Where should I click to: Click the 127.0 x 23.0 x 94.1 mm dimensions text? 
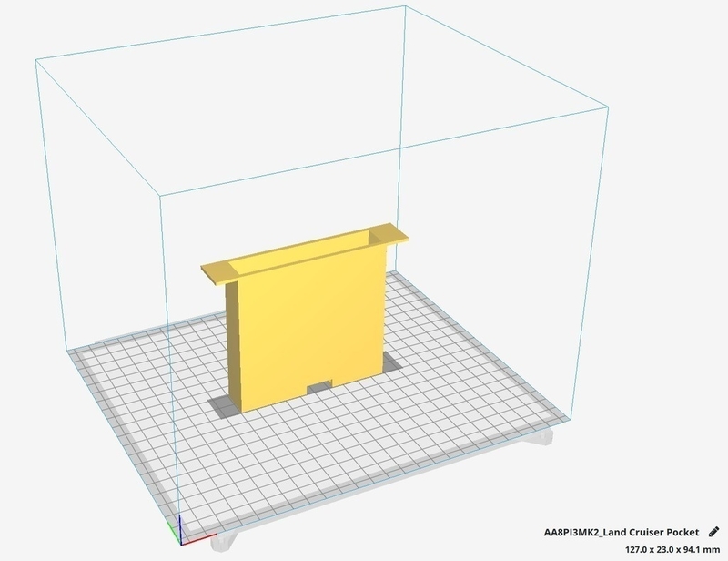(x=671, y=550)
